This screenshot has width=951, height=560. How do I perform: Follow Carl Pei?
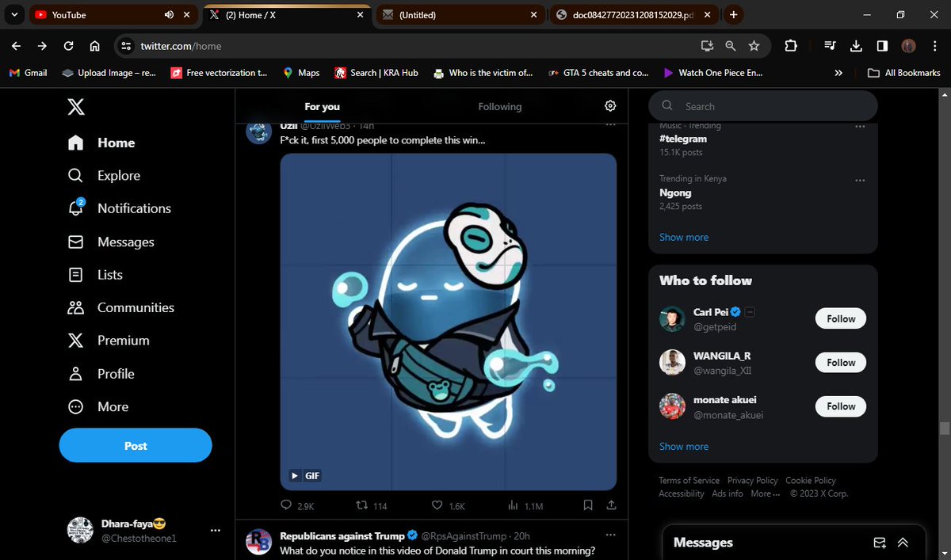tap(841, 318)
